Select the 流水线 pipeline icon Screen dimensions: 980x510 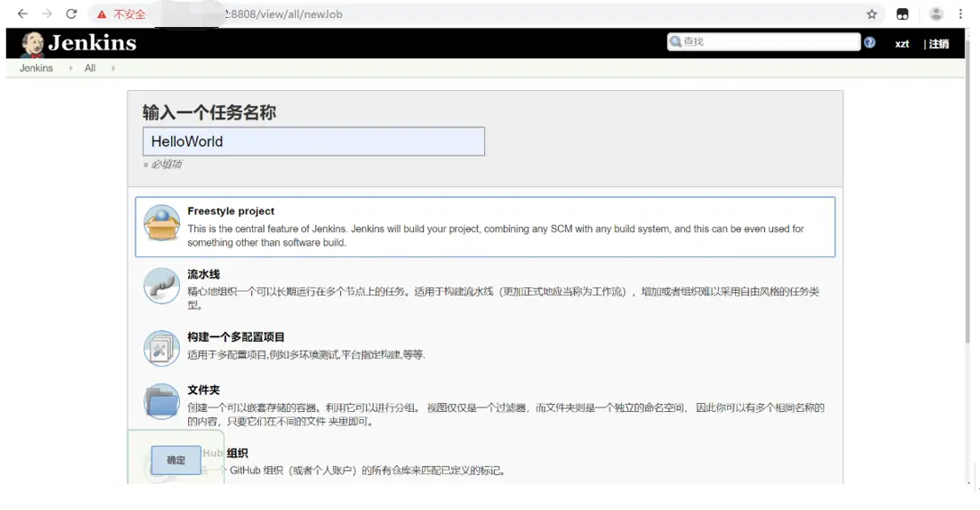click(x=162, y=286)
